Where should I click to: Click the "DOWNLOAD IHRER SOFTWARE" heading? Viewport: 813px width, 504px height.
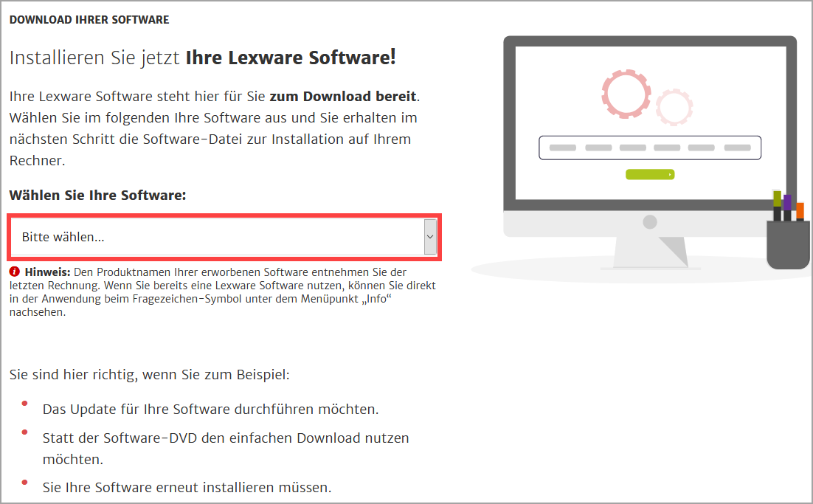pos(89,20)
